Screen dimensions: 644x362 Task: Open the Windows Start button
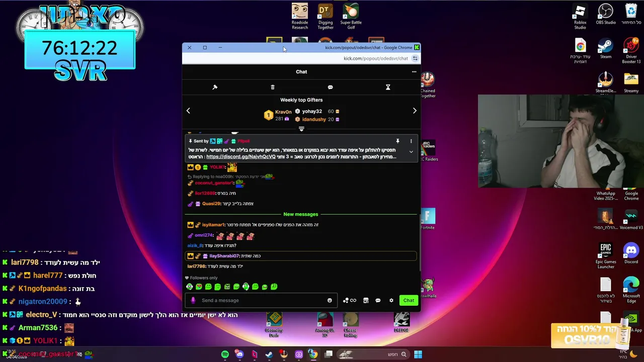(418, 354)
